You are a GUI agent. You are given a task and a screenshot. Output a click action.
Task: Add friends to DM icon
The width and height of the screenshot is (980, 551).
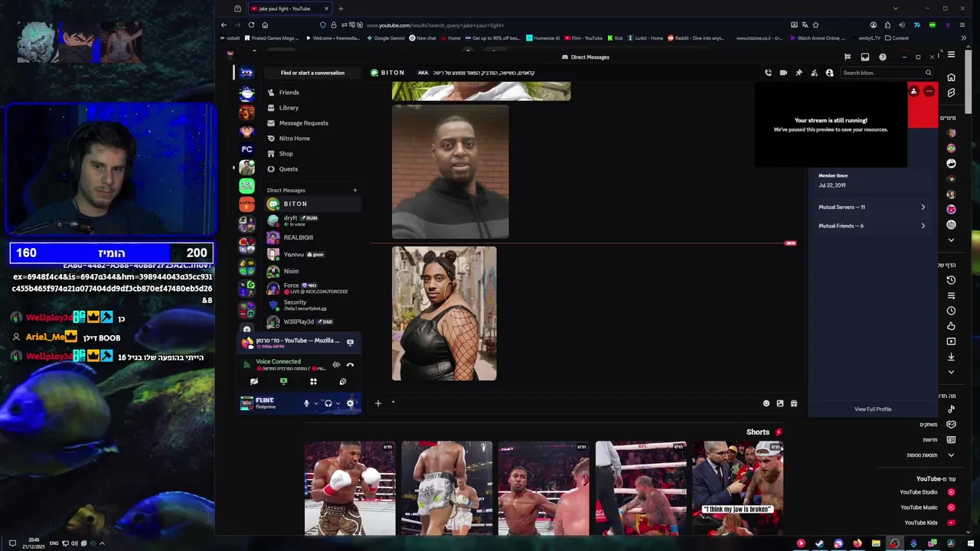tap(814, 73)
